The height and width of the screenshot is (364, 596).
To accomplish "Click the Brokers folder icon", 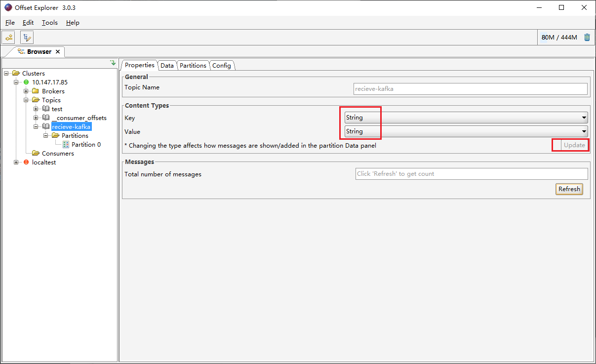I will (36, 91).
